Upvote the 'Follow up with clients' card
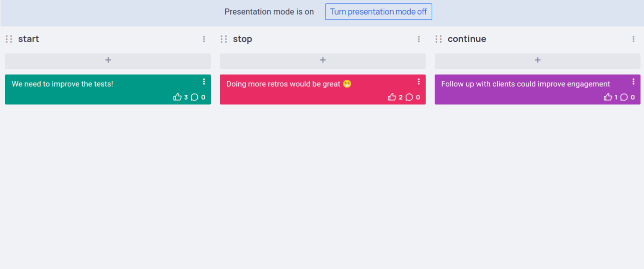Viewport: 644px width, 269px height. pyautogui.click(x=608, y=97)
